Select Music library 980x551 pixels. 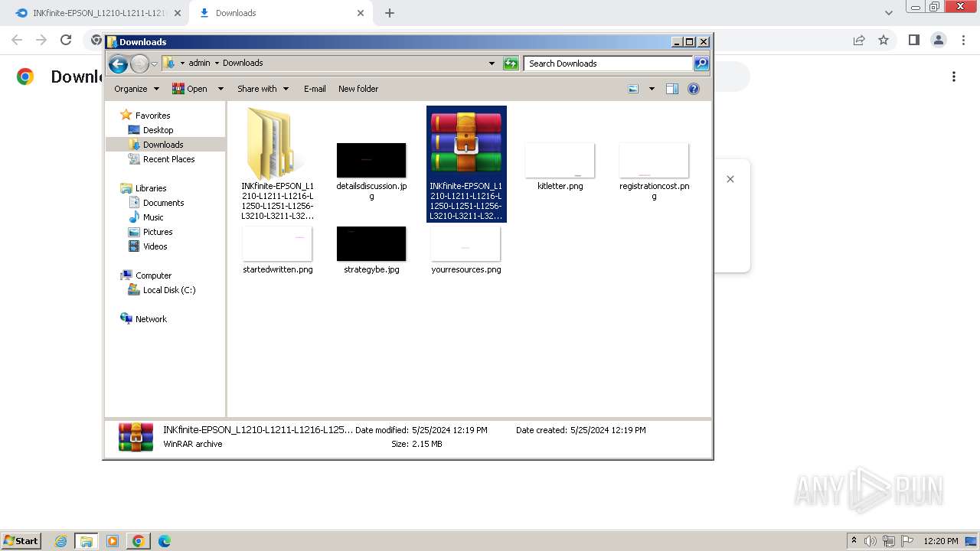pos(153,217)
